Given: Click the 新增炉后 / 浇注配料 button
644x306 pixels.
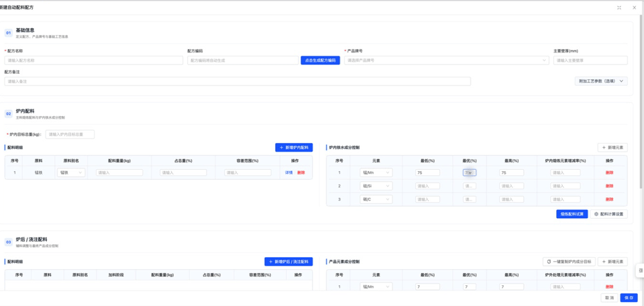Looking at the screenshot, I should 288,262.
